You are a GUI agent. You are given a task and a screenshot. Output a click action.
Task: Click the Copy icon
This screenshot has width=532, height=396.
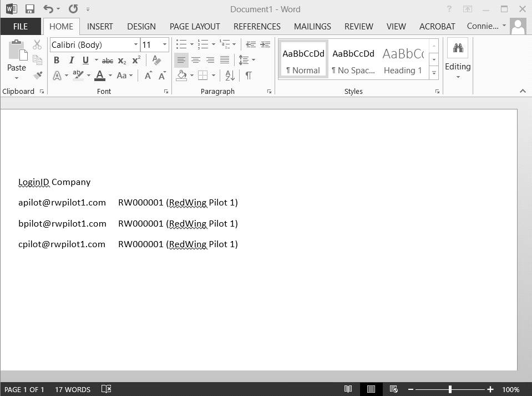(x=37, y=60)
